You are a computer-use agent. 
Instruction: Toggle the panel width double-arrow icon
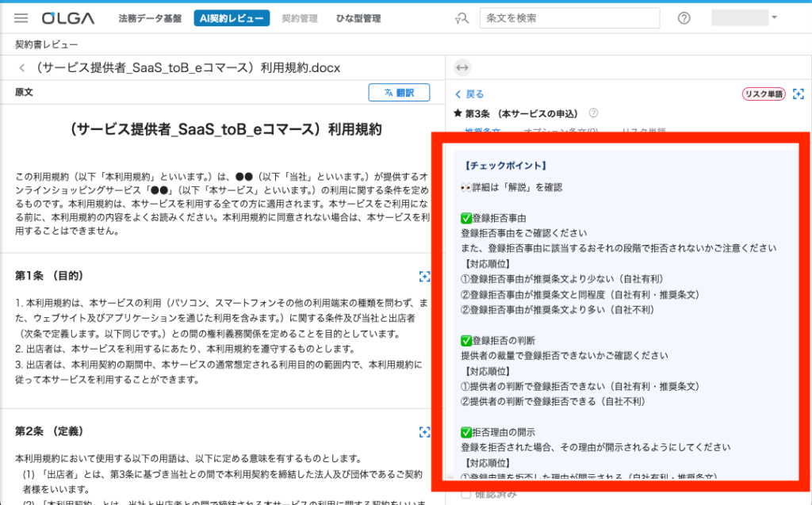(462, 68)
